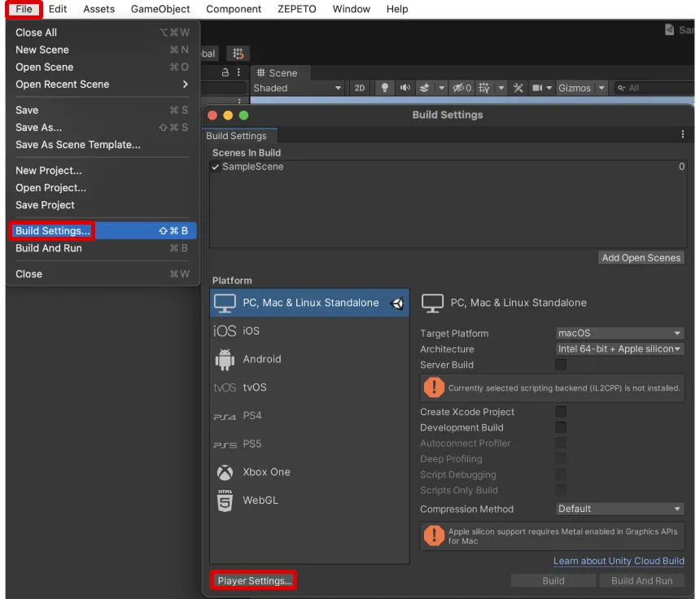Expand camera settings dropdown arrow
Image resolution: width=700 pixels, height=599 pixels.
click(549, 88)
